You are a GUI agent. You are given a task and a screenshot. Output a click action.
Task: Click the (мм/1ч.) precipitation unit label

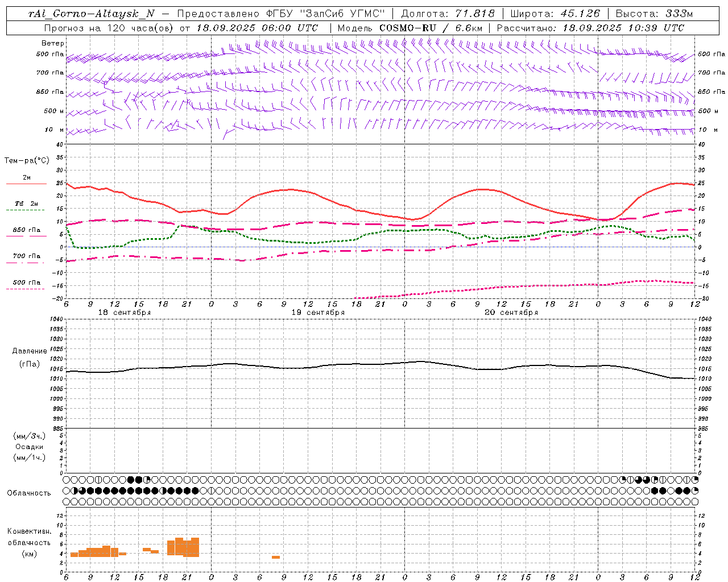(30, 458)
